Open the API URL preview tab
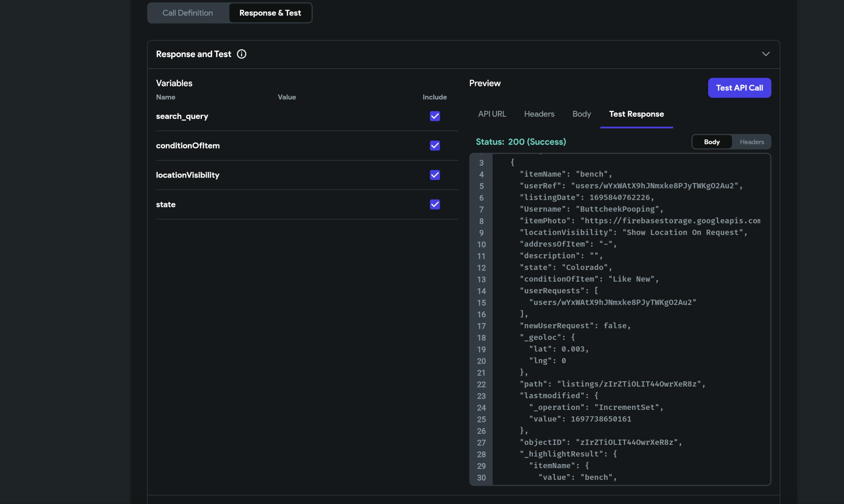The height and width of the screenshot is (504, 844). coord(492,114)
